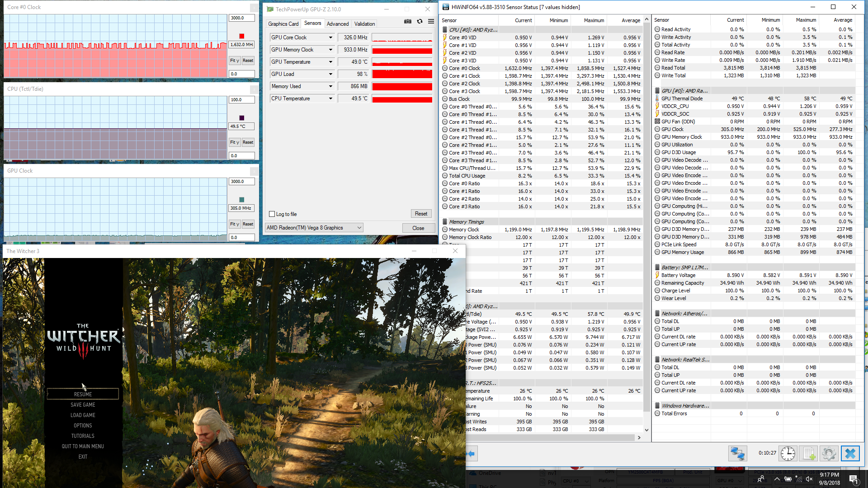Click the GPU-Z Reset button
The height and width of the screenshot is (488, 868).
(421, 214)
